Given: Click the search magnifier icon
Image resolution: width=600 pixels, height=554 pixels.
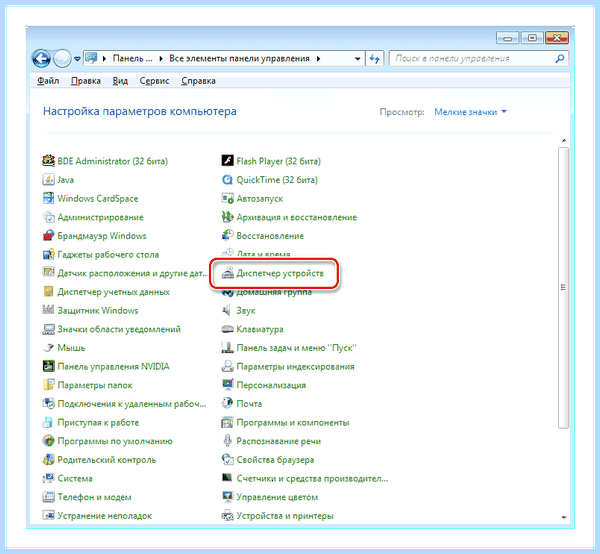Looking at the screenshot, I should point(559,59).
